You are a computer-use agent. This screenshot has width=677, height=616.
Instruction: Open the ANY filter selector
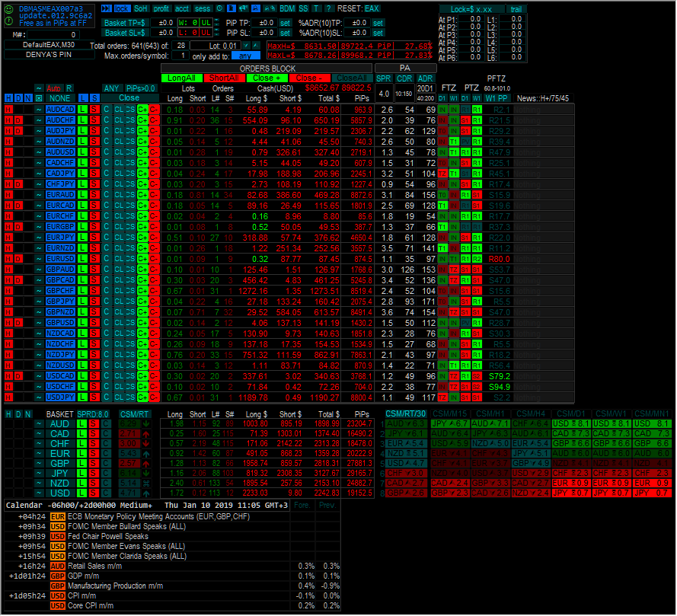(x=111, y=88)
